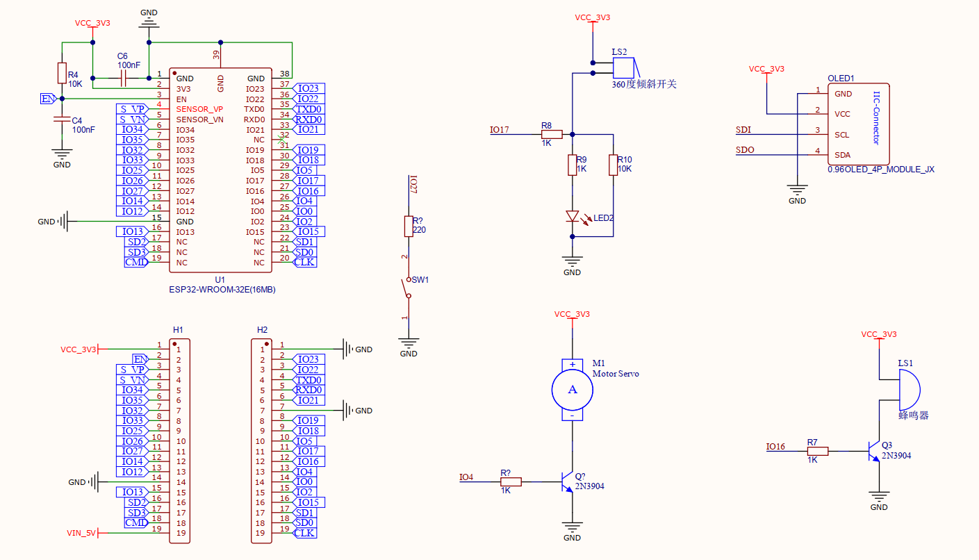The height and width of the screenshot is (560, 979).
Task: Click the SDO net label
Action: coord(744,151)
